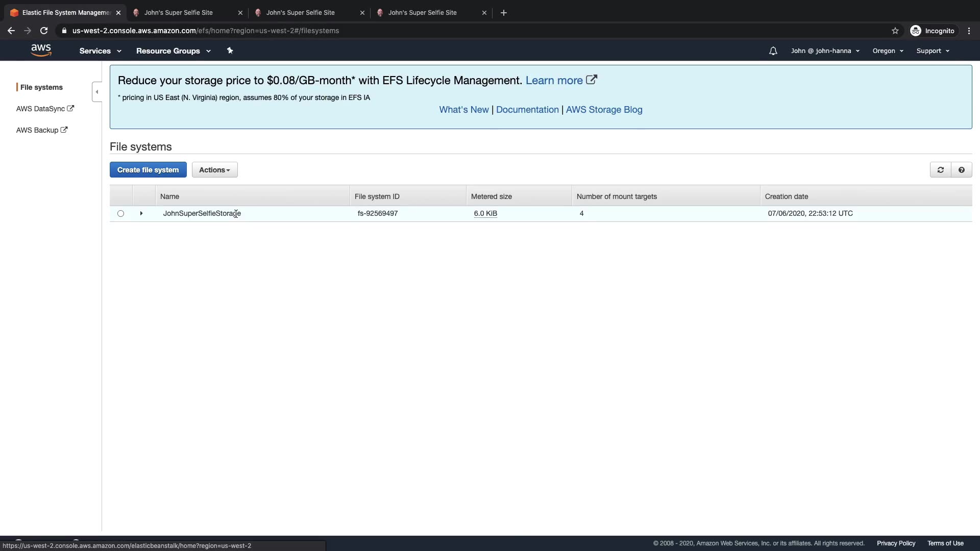Bookmark page with the star icon
The image size is (980, 551).
coord(895,31)
